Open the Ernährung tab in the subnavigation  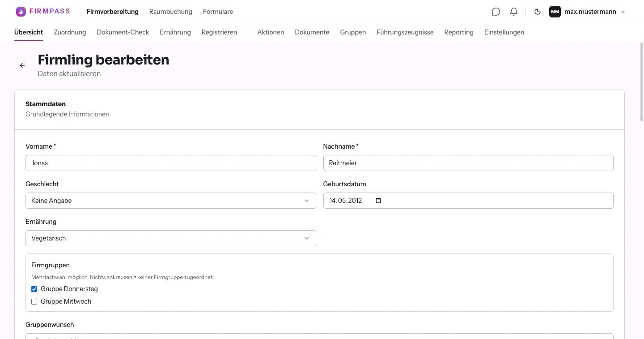(x=175, y=32)
